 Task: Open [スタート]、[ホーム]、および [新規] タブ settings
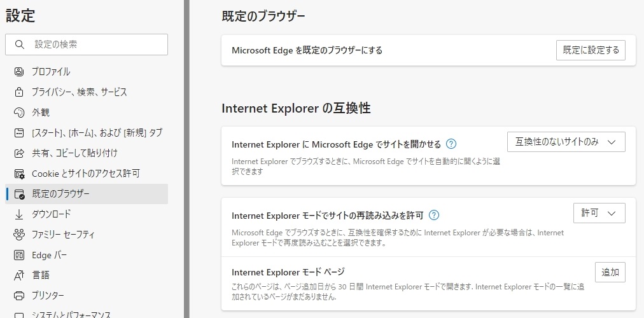pos(87,132)
